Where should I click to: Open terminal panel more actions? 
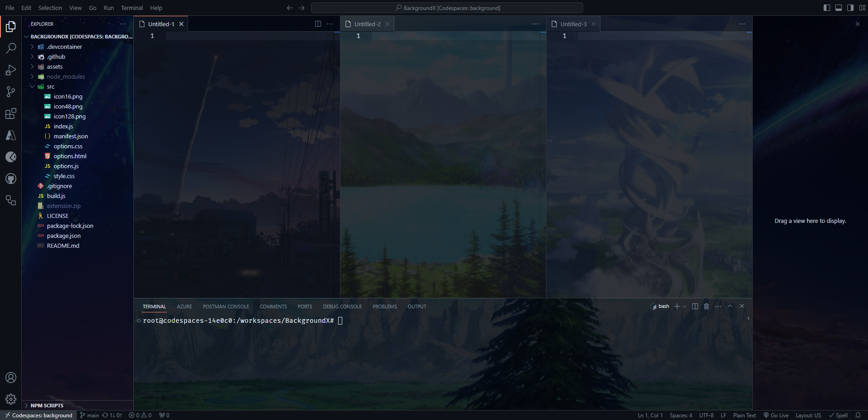718,306
